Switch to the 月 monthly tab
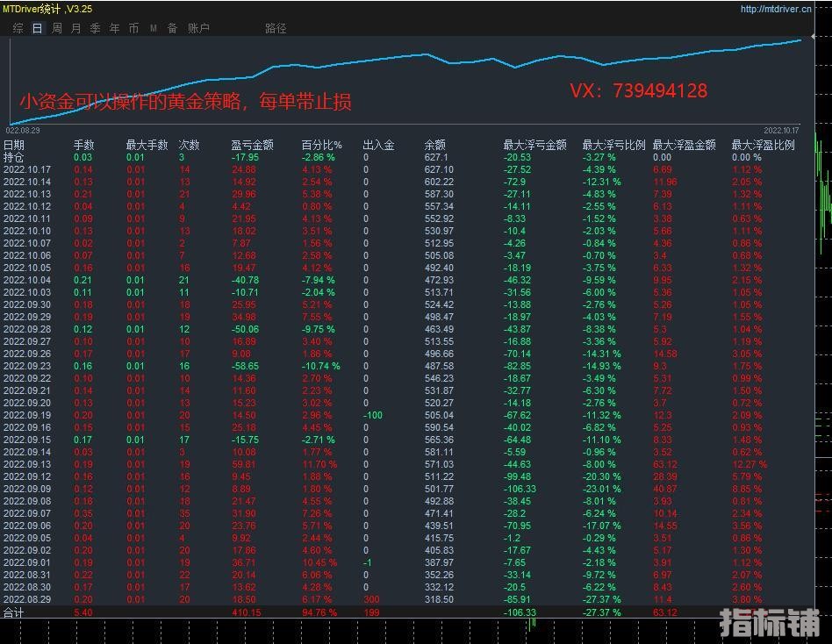This screenshot has height=644, width=832. (x=75, y=28)
